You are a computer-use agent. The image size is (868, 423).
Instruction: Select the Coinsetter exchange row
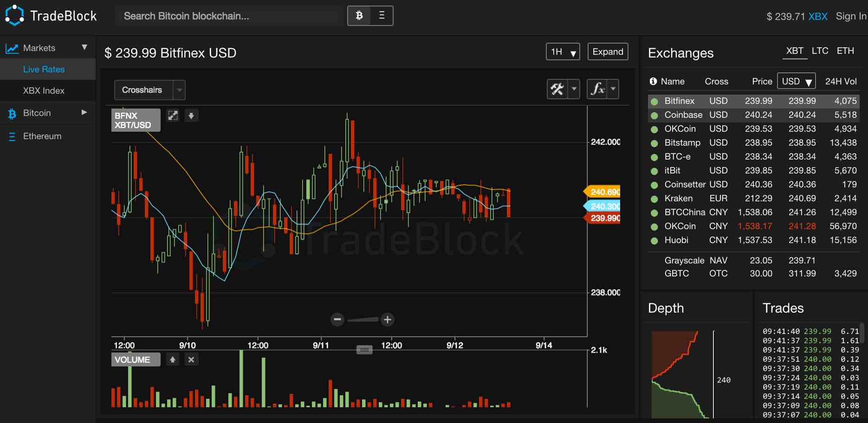point(753,185)
